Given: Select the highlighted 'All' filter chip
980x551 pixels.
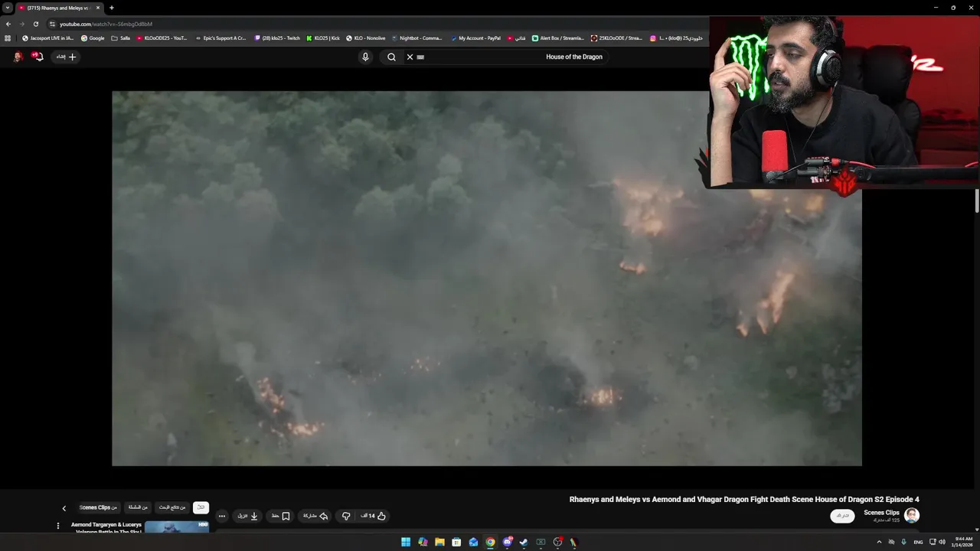Looking at the screenshot, I should (x=201, y=507).
